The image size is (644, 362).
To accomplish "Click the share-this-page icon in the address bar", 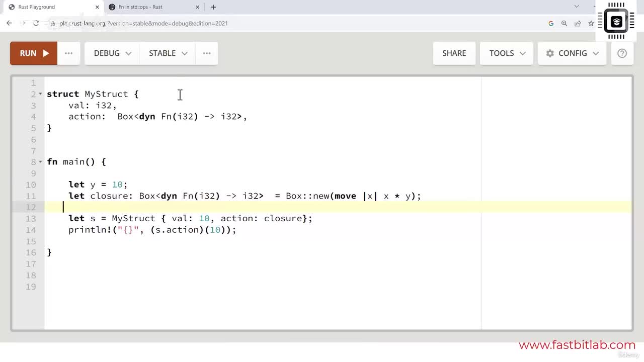I will click(x=578, y=23).
